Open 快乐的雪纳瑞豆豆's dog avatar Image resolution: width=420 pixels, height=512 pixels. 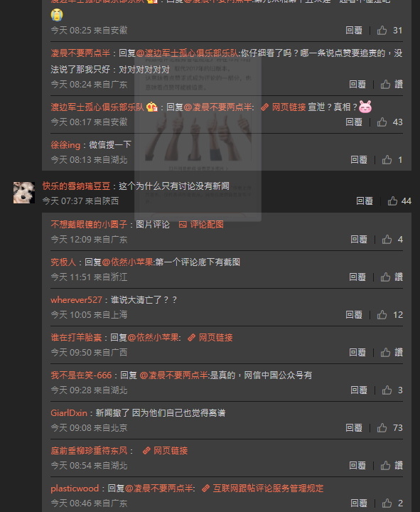click(24, 193)
